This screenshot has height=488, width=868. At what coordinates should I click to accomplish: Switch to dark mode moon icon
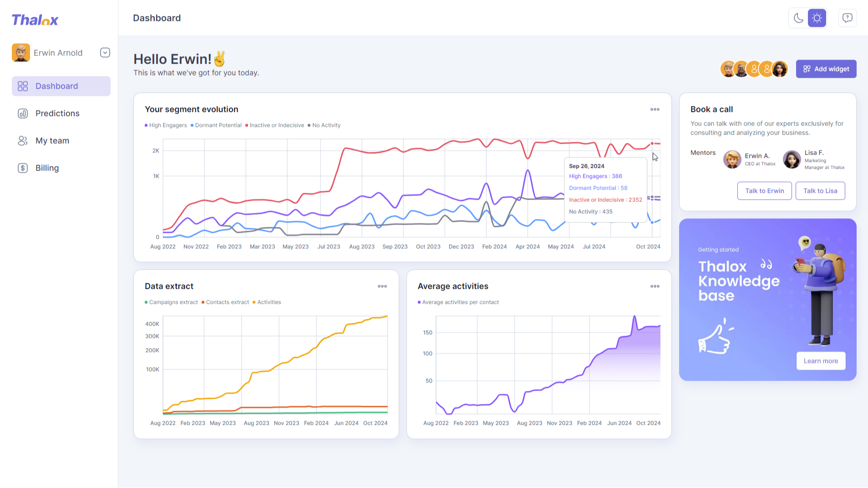point(798,18)
